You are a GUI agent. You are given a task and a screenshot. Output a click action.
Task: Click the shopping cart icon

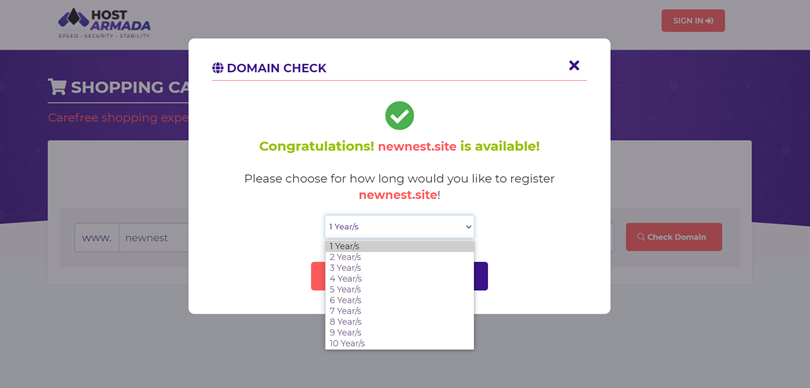point(57,87)
